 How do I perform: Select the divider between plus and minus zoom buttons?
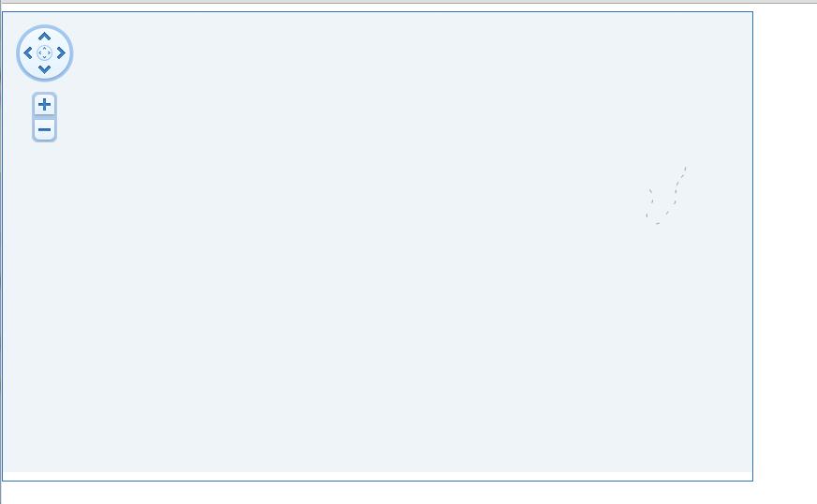pos(44,117)
